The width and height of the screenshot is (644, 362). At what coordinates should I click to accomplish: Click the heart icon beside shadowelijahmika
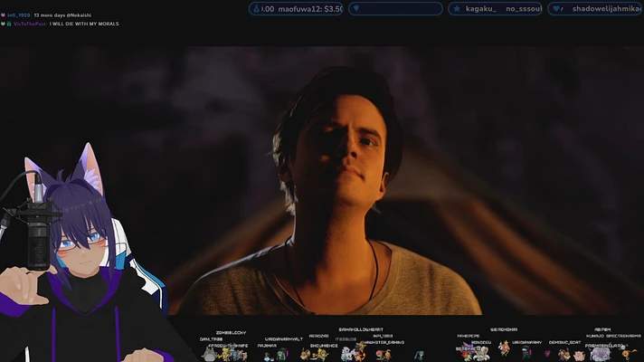point(556,9)
